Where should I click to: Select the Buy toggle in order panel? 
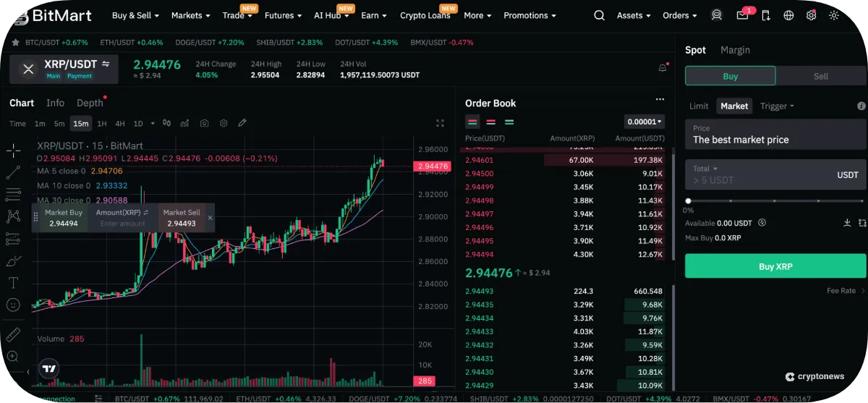[x=731, y=76]
